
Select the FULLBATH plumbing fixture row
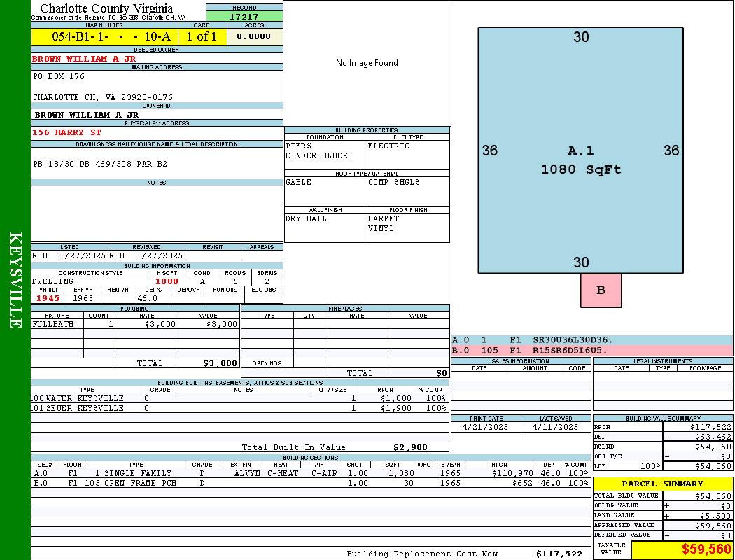[135, 325]
